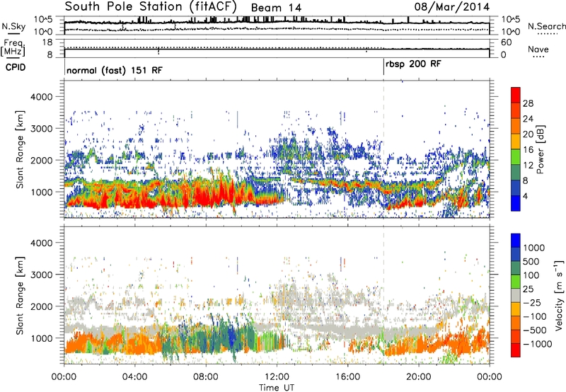
Task: Click the dashed 18:00 line in the velocity panel
Action: coord(383,295)
